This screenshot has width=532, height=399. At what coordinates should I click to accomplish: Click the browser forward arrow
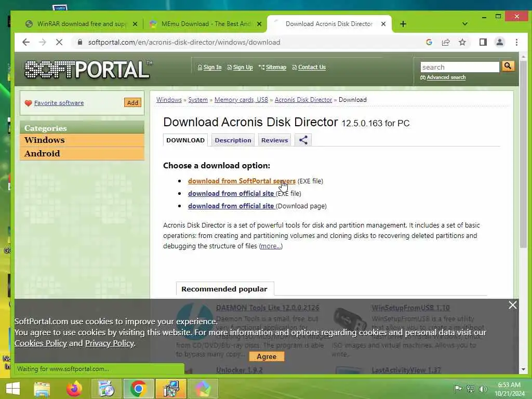[x=43, y=42]
